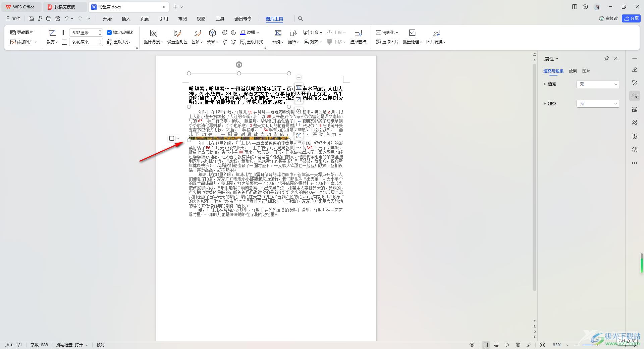
Task: Toggle the eye protection mode icon in status bar
Action: click(472, 345)
